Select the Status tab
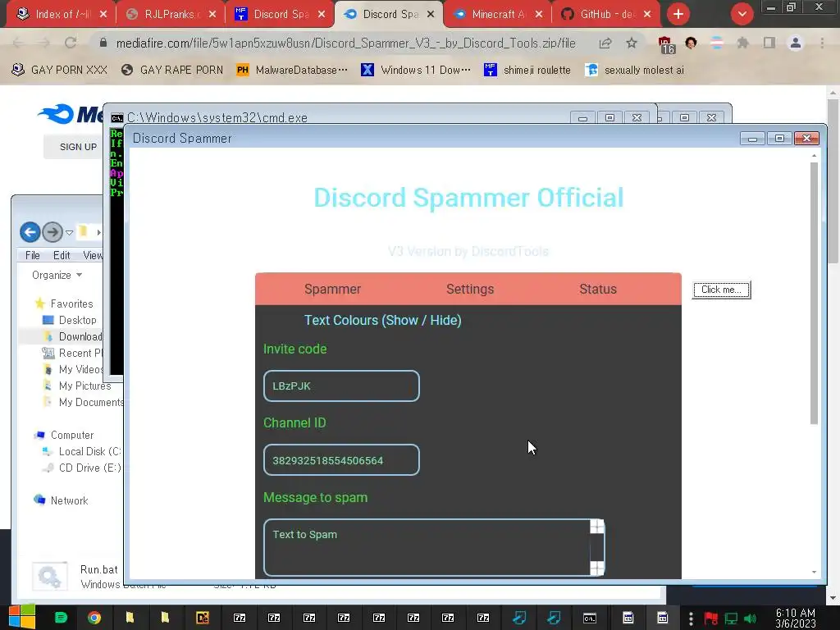The image size is (840, 630). 598,290
